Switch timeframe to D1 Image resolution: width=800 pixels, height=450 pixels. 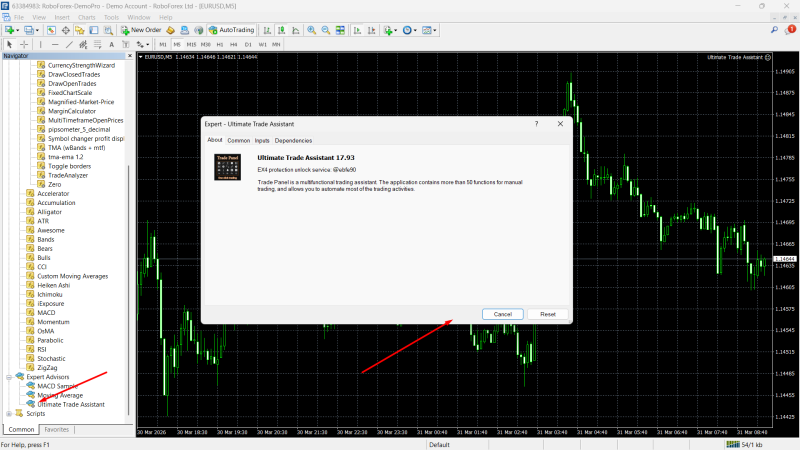coord(248,44)
